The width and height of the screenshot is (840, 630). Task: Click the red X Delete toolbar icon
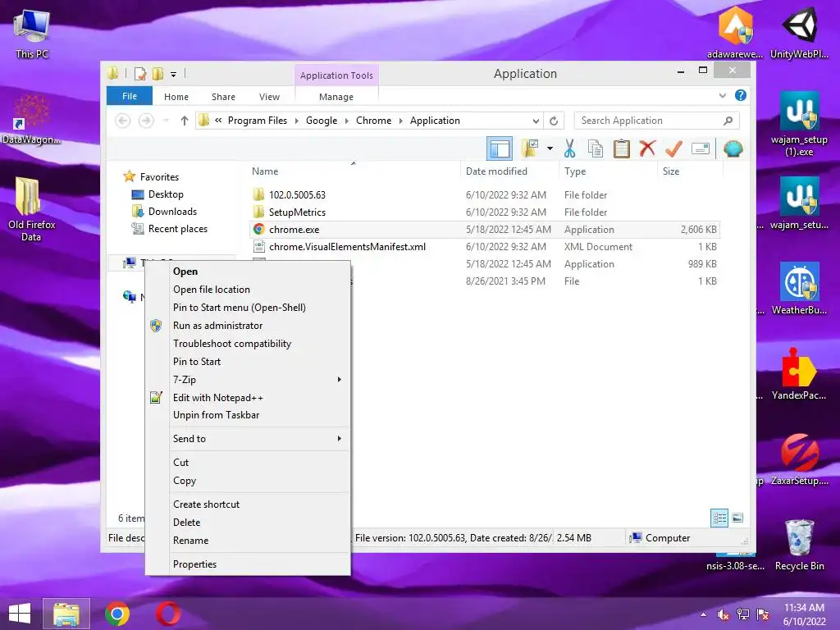[647, 148]
